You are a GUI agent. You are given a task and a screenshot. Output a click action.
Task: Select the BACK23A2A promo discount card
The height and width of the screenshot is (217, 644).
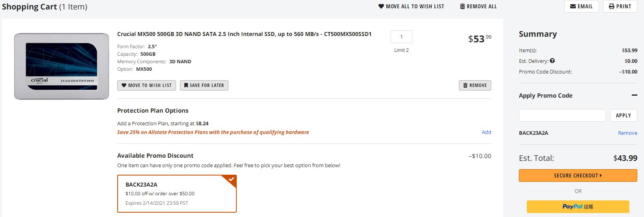177,194
